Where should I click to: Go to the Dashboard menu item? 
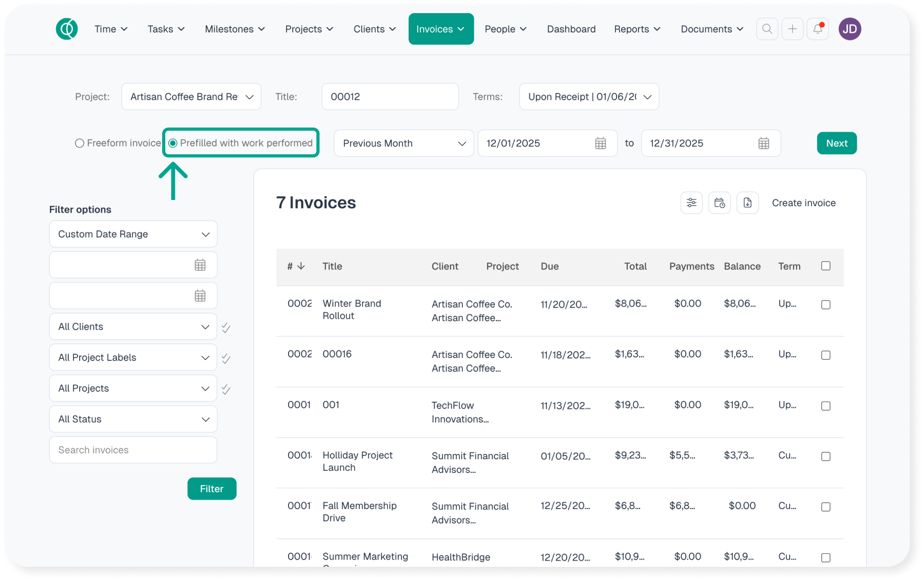click(x=571, y=29)
